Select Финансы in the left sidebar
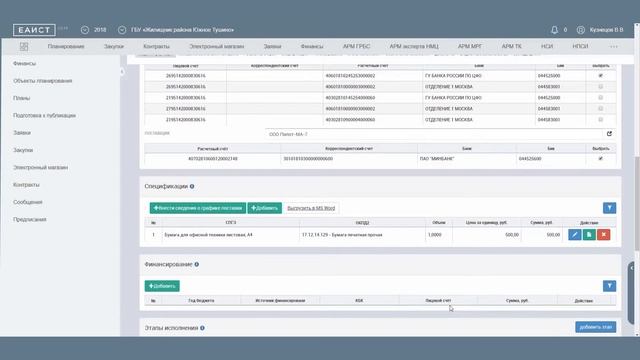 pos(24,64)
